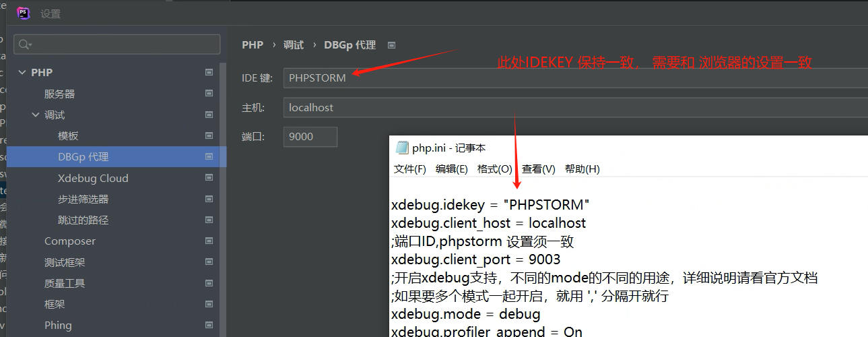The image size is (868, 337).
Task: Open the 文件(F) menu in Notepad
Action: click(x=410, y=168)
